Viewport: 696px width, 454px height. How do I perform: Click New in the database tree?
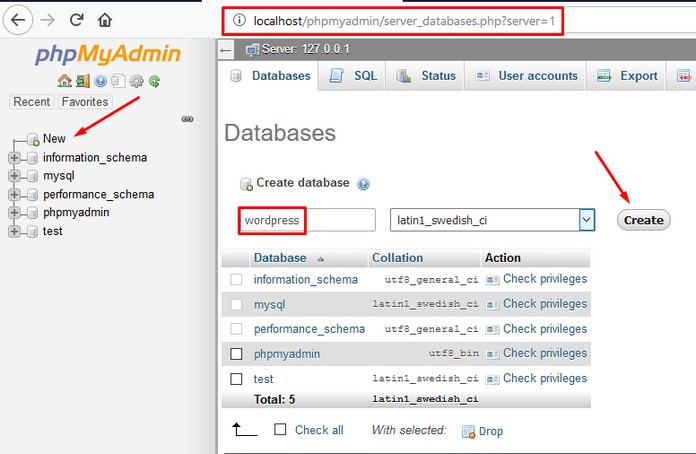tap(54, 139)
